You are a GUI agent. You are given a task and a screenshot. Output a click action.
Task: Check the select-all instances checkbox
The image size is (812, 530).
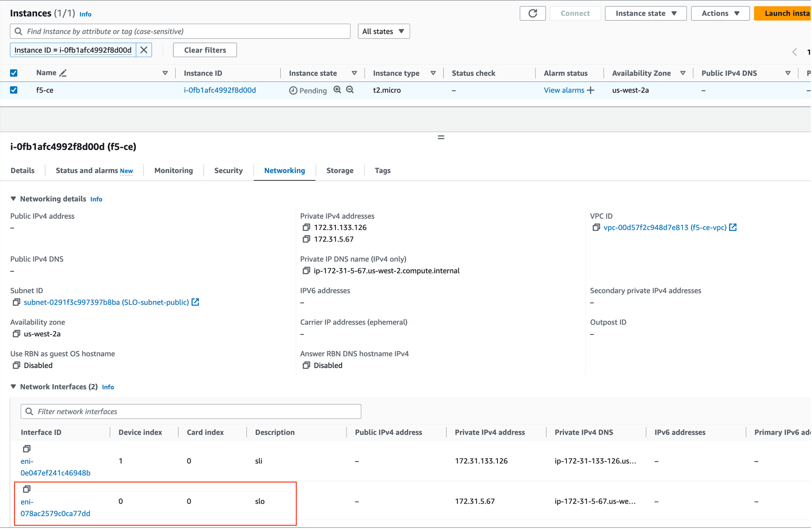click(x=14, y=73)
